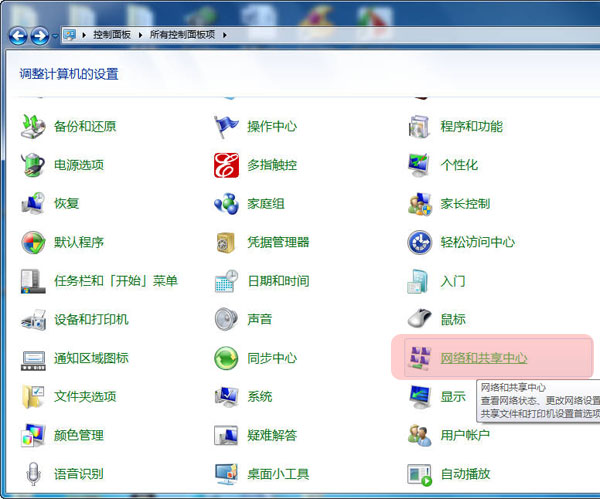This screenshot has width=600, height=499.
Task: Expand arrow after 所有控制面板项 breadcrumb
Action: [x=225, y=35]
